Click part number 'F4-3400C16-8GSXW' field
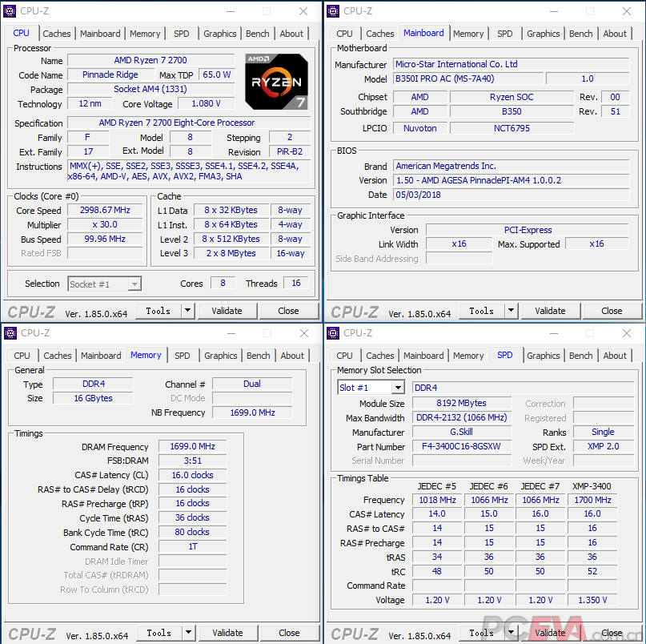 (x=461, y=446)
